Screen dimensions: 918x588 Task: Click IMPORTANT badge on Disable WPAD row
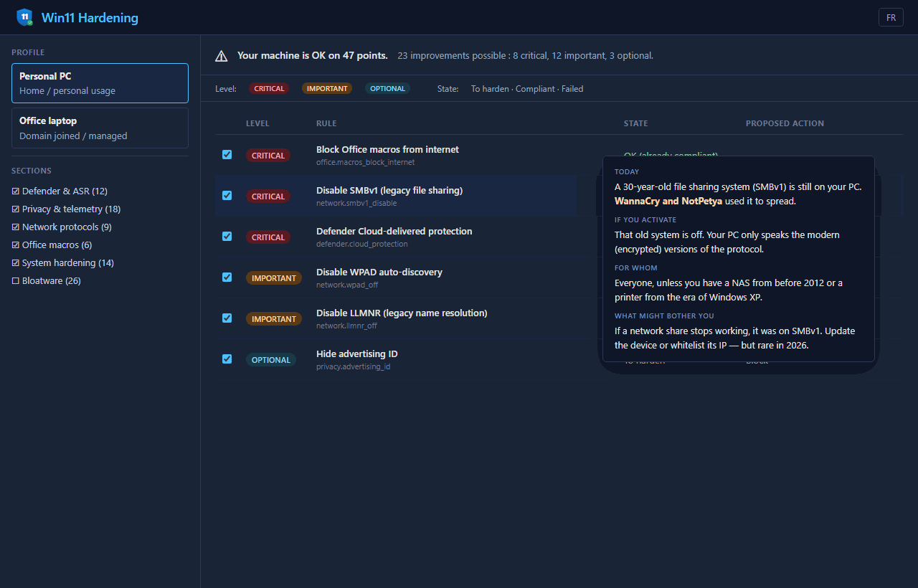(274, 278)
